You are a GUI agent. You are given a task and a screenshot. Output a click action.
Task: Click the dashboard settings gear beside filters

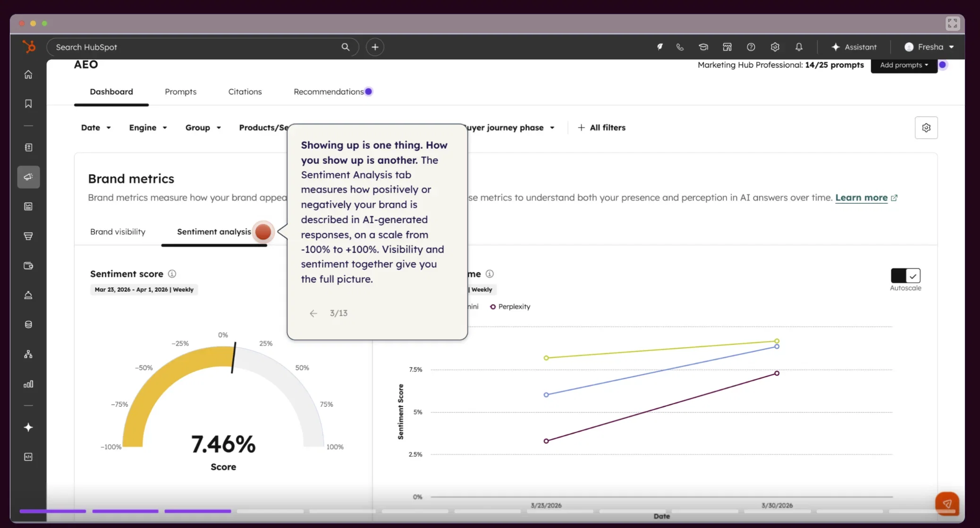tap(926, 127)
